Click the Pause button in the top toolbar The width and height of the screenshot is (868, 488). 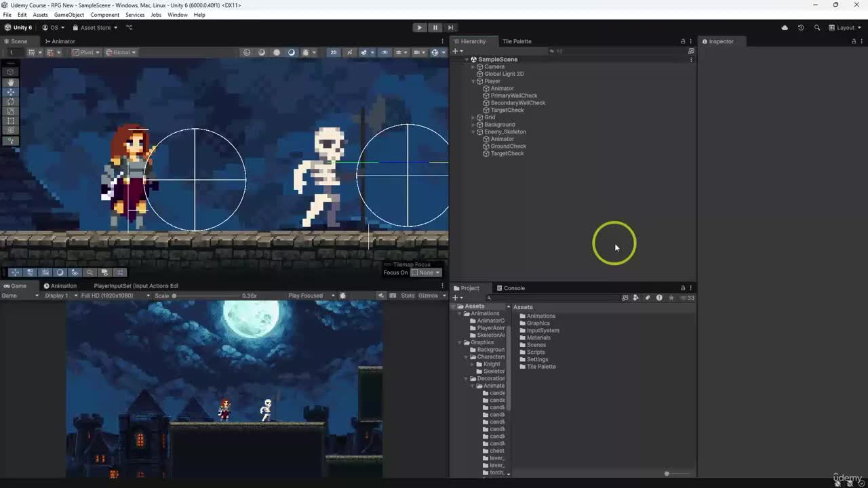pos(435,28)
